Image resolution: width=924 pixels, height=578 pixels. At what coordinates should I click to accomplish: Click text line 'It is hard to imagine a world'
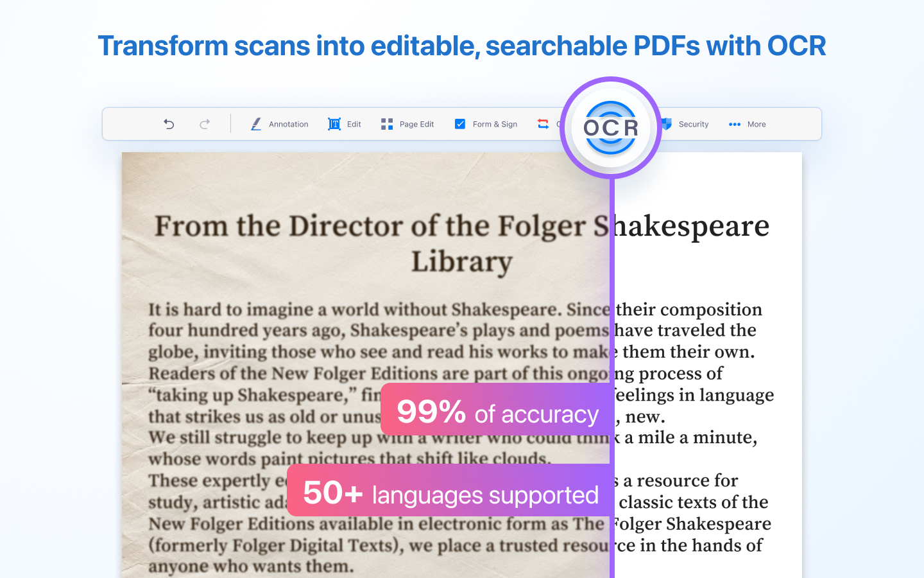(264, 310)
